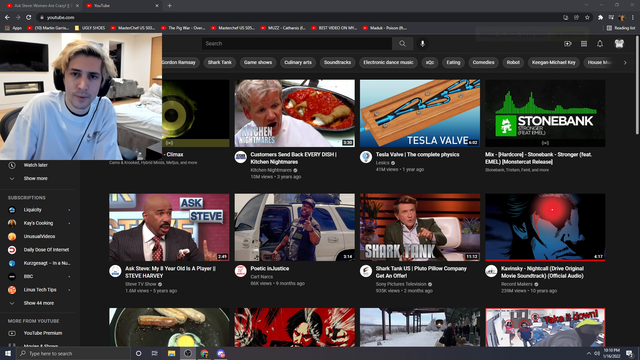Start voice search with microphone icon

422,44
